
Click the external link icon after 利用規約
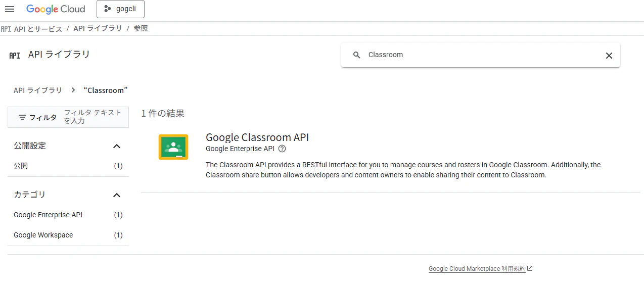point(530,268)
